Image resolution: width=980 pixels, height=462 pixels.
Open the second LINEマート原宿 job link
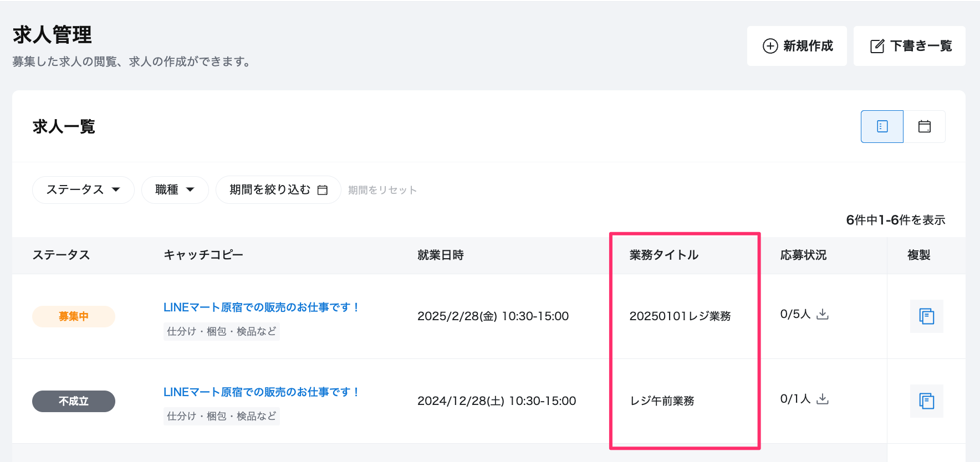261,392
